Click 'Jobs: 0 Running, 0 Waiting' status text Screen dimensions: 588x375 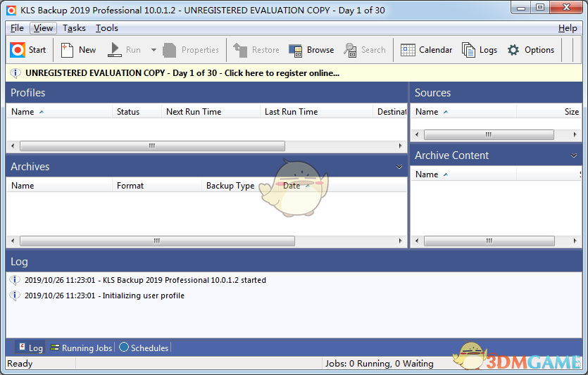[379, 363]
